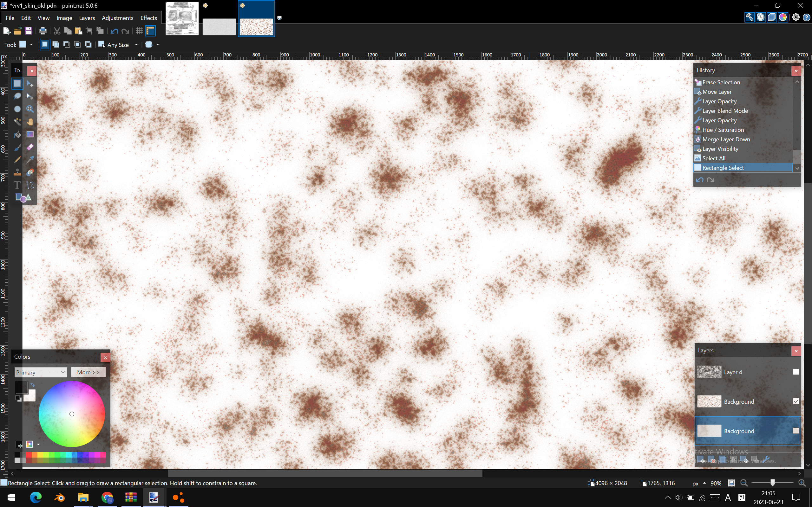Select the Clone Stamp tool
Viewport: 812px width, 507px height.
17,172
